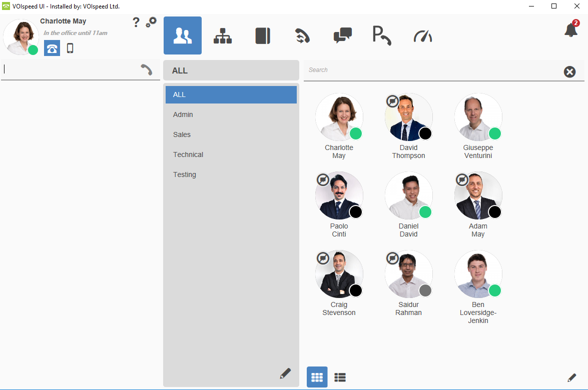Open the Contacts panel icon
588x390 pixels.
tap(182, 35)
